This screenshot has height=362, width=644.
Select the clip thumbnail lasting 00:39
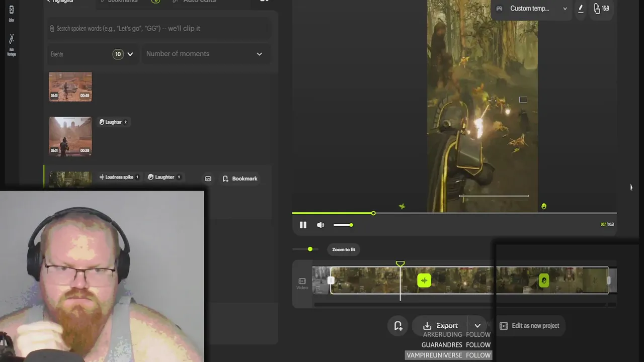70,136
